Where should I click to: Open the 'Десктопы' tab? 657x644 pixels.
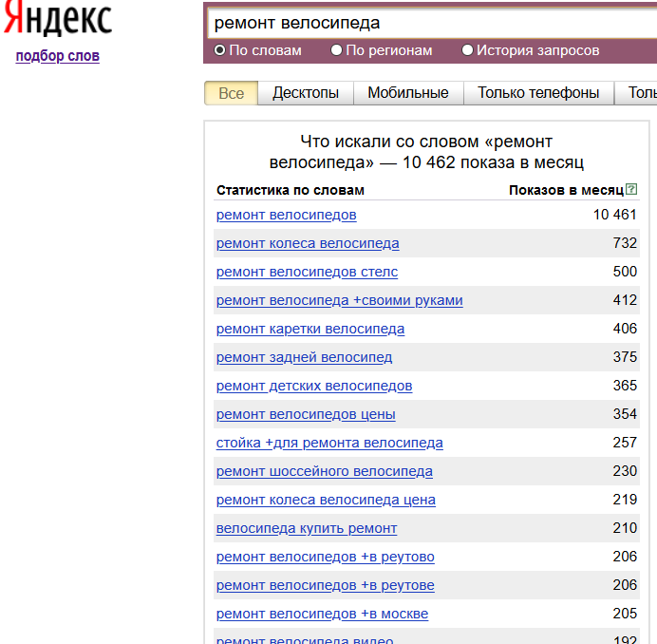[x=306, y=93]
